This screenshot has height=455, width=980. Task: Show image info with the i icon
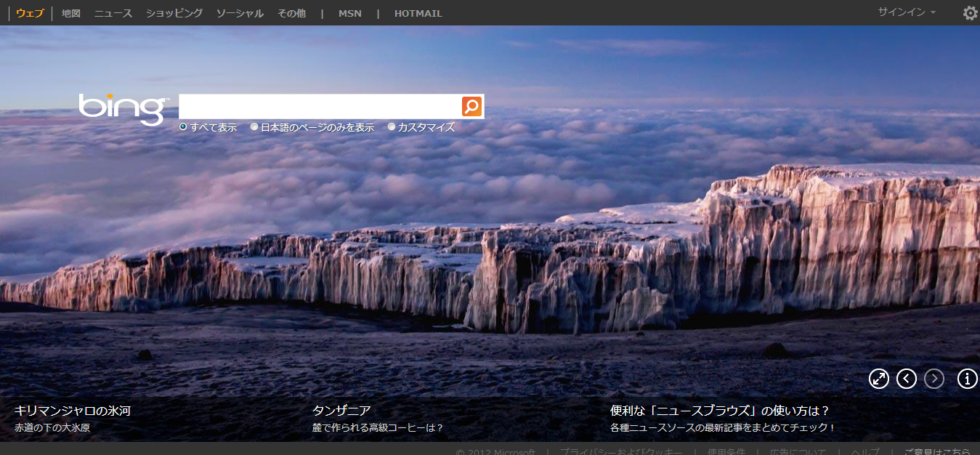coord(967,379)
